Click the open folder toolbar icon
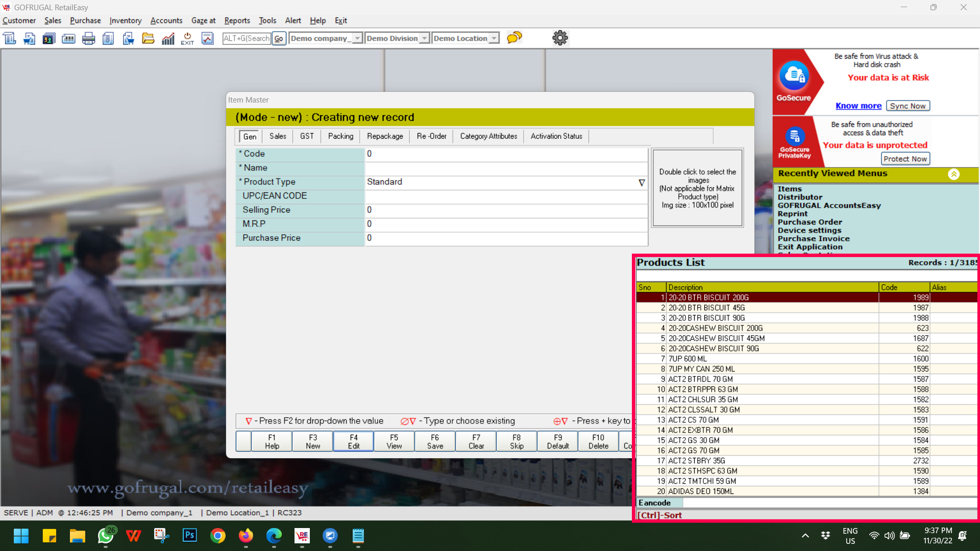980x551 pixels. (148, 38)
